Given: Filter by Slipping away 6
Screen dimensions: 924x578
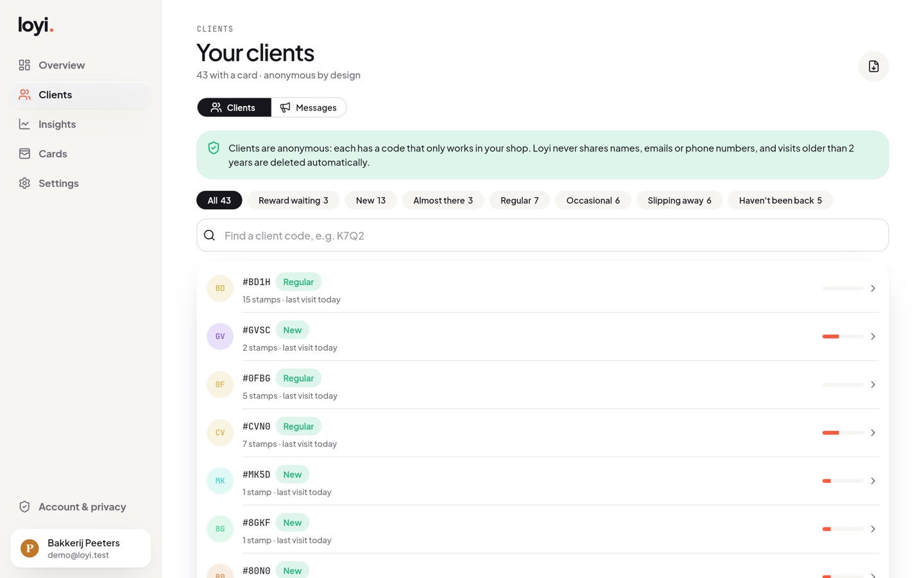Looking at the screenshot, I should (680, 200).
